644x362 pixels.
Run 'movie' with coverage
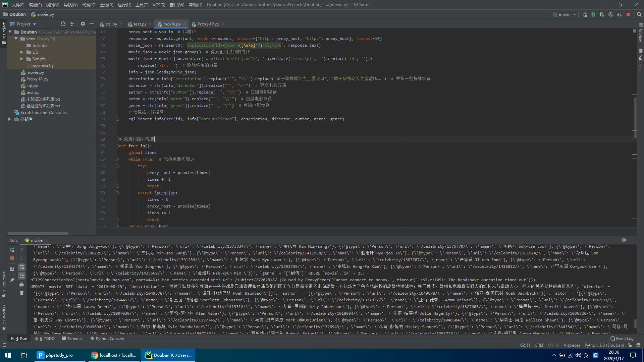click(x=602, y=14)
